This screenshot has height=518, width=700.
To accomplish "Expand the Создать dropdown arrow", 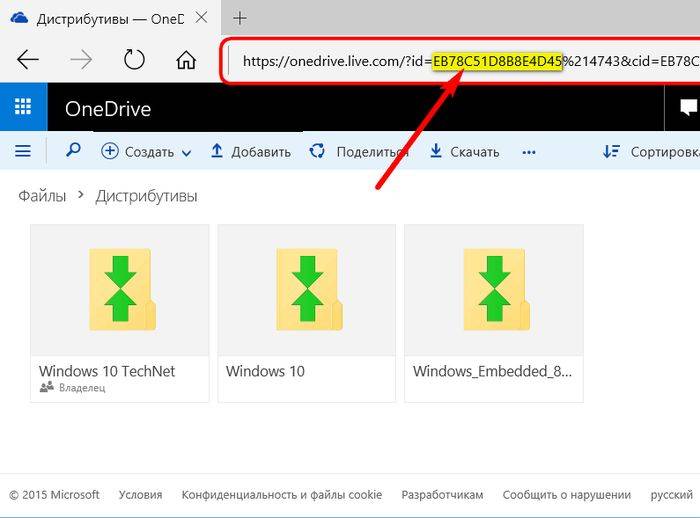I will (187, 153).
